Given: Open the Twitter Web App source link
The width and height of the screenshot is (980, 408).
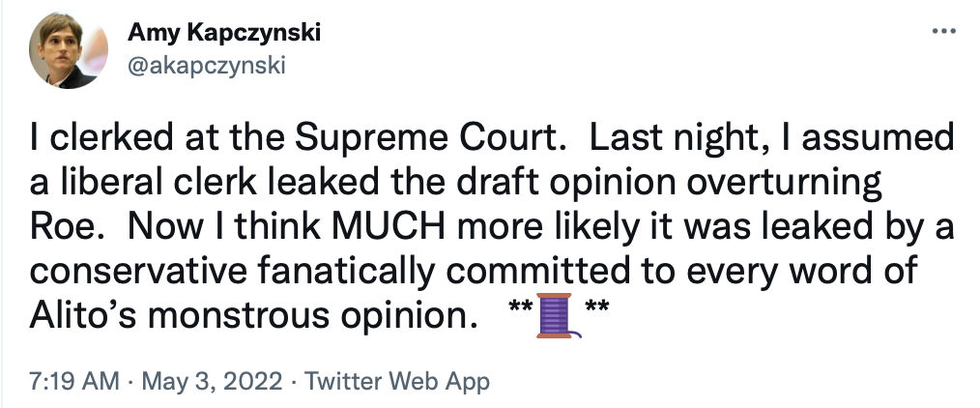Looking at the screenshot, I should 397,381.
